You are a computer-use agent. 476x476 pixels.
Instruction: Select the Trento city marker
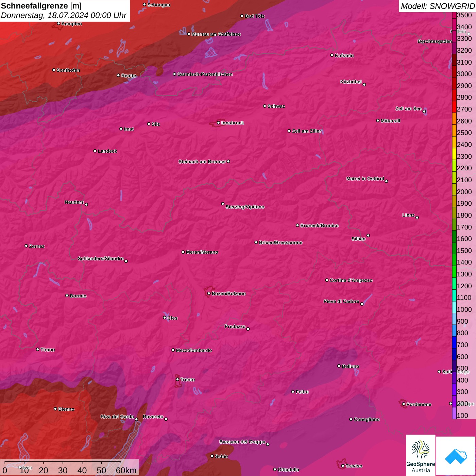(177, 379)
